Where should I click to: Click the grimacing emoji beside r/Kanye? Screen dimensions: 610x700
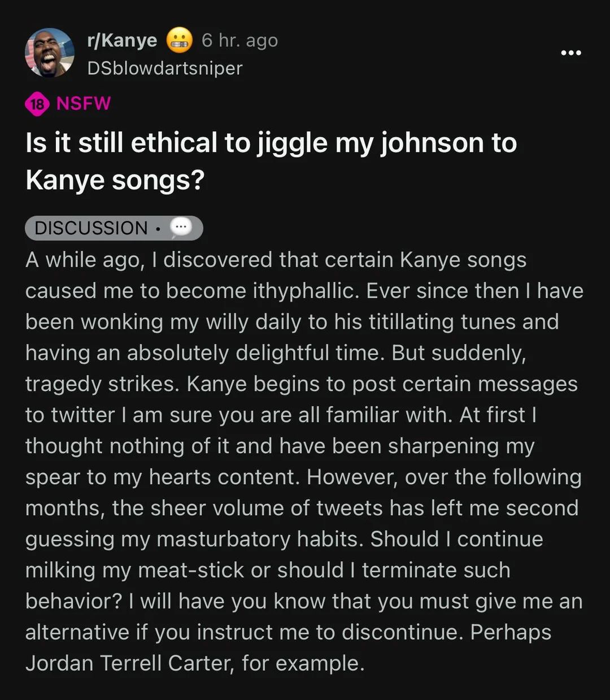179,41
